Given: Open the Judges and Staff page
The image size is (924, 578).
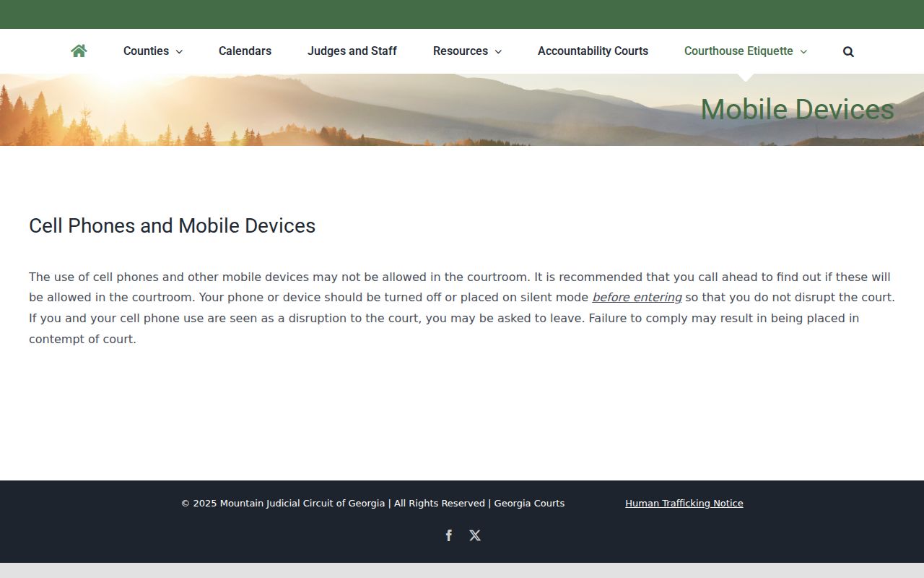Looking at the screenshot, I should coord(352,51).
